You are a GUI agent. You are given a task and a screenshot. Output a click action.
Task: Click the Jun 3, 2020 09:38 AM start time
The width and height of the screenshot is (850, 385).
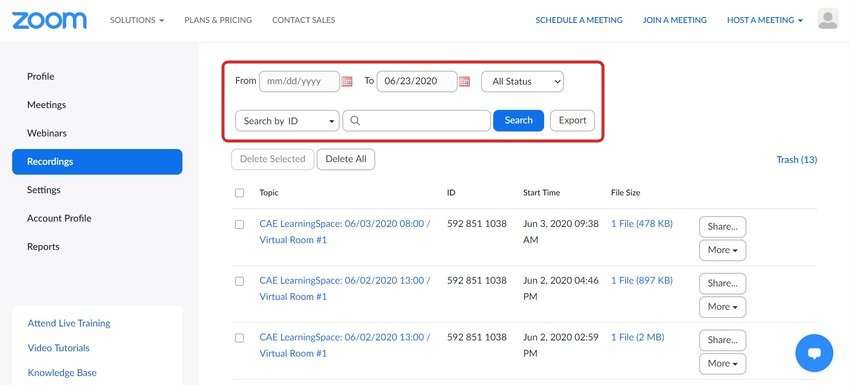tap(561, 232)
